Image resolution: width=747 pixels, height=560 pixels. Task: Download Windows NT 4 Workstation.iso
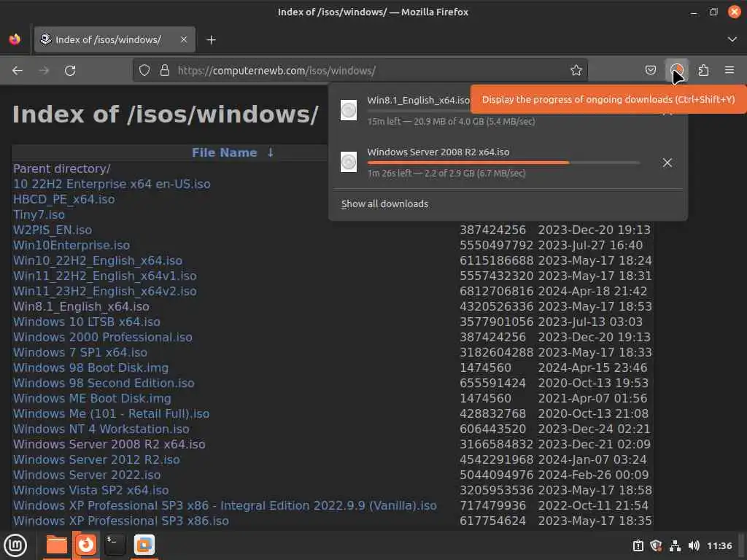point(101,429)
